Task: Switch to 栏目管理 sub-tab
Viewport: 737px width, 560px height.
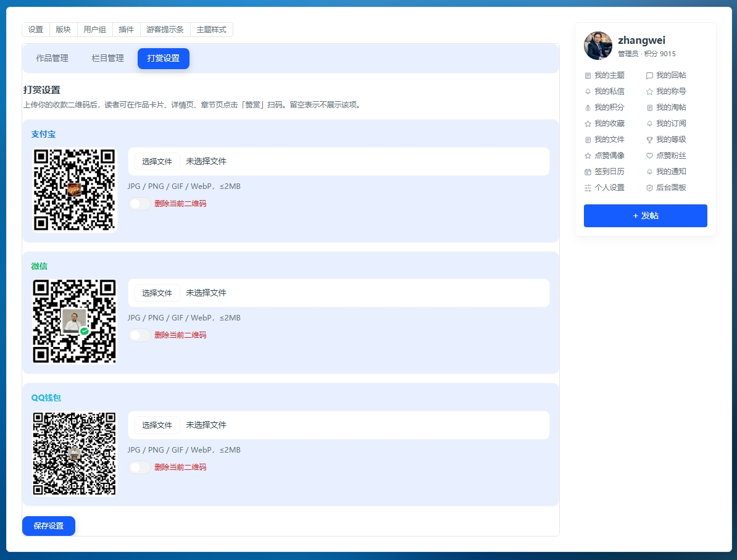Action: point(107,58)
